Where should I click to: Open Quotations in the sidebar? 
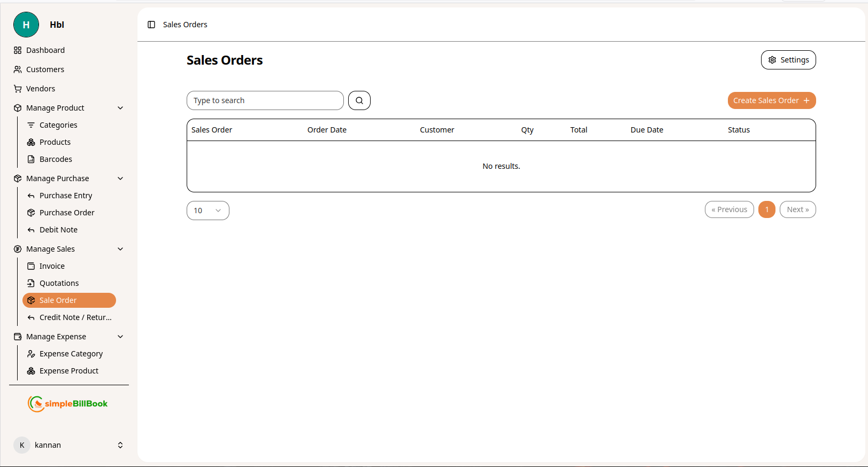59,283
